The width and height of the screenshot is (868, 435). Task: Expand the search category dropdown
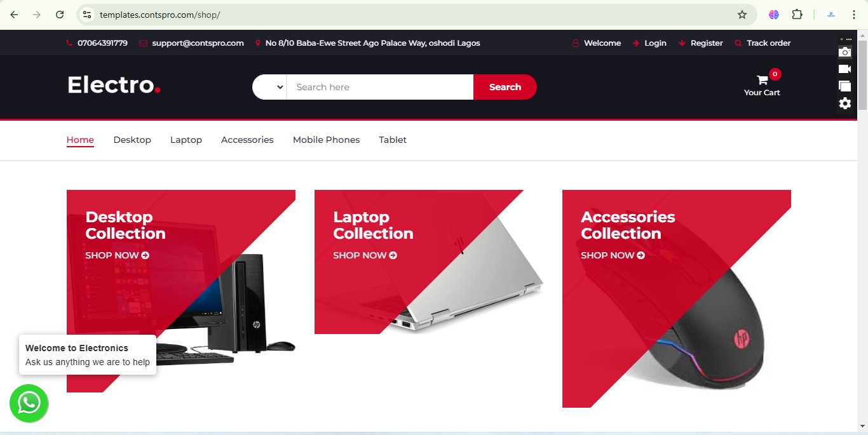coord(269,87)
